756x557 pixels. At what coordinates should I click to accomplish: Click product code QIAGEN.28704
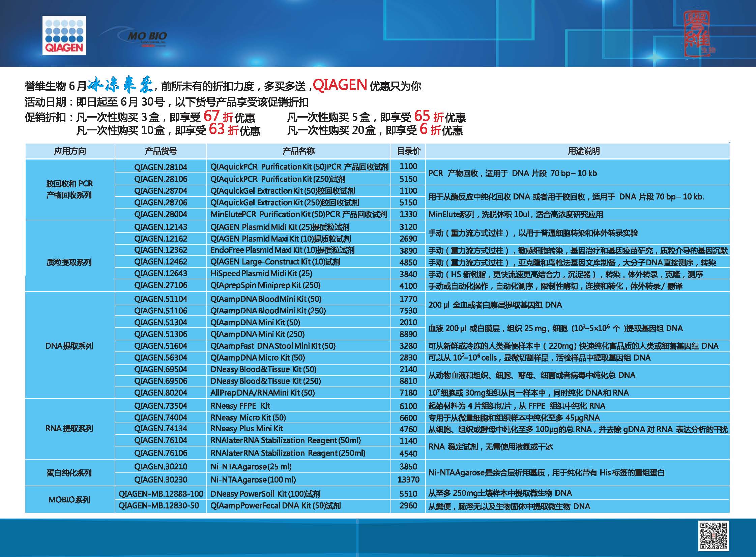coord(161,190)
